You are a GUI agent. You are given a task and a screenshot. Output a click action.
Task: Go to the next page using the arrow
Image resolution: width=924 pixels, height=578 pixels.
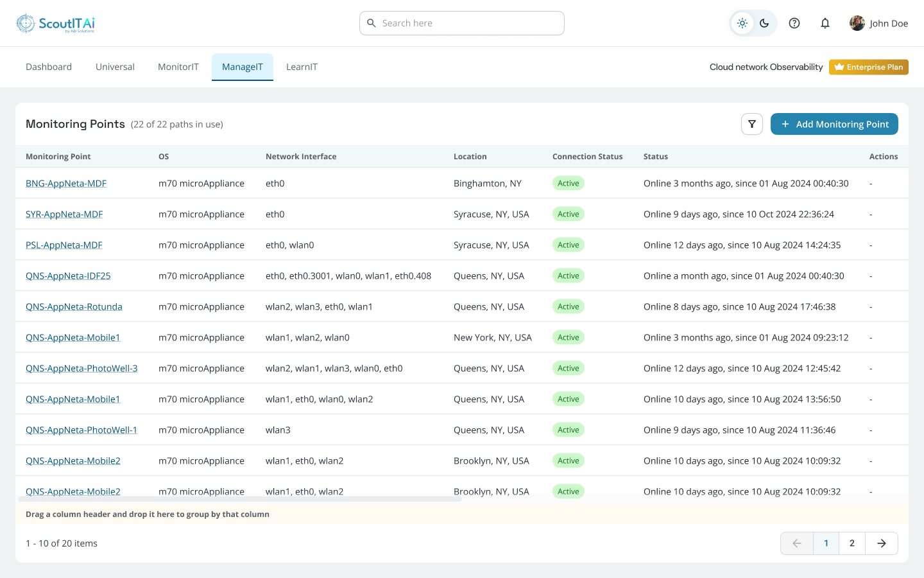click(881, 543)
